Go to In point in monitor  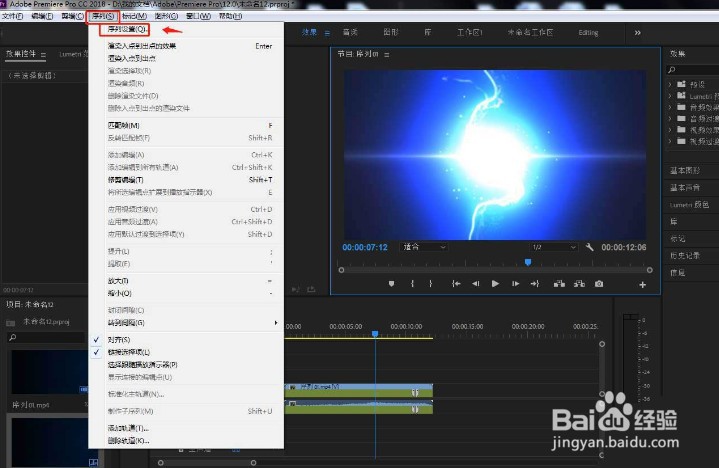point(456,284)
